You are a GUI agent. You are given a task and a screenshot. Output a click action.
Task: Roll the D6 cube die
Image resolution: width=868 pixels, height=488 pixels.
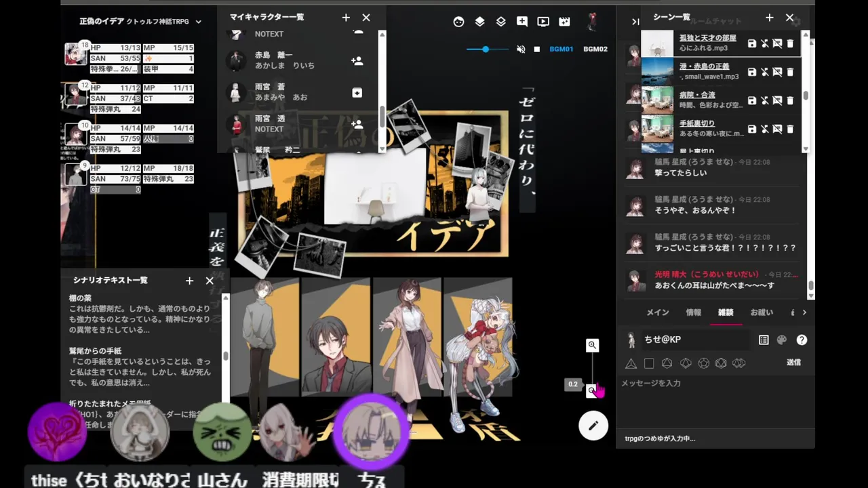pyautogui.click(x=649, y=363)
